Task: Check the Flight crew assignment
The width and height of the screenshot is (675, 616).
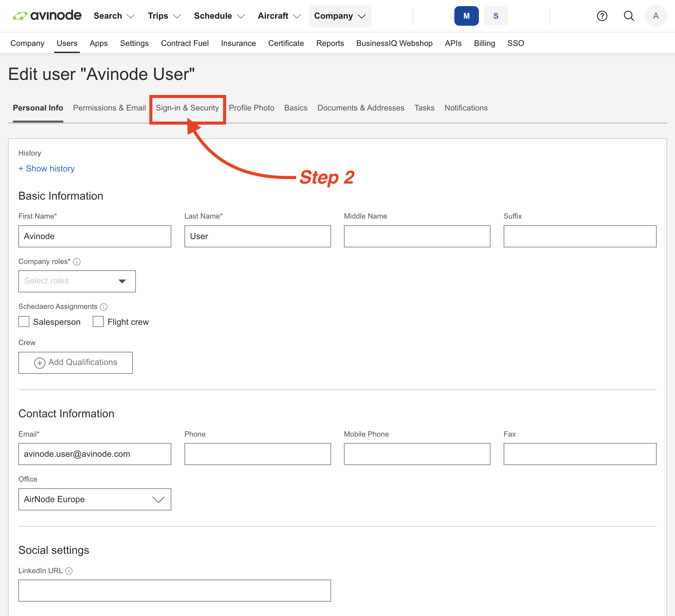Action: (x=98, y=321)
